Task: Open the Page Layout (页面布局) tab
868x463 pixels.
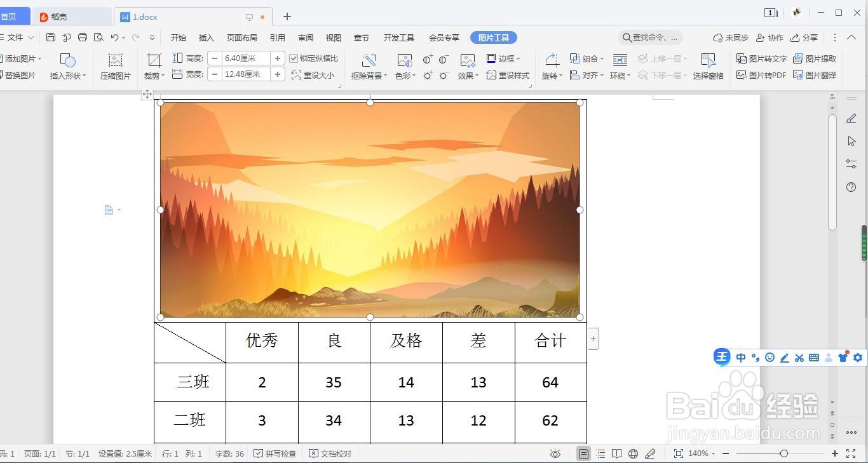Action: point(242,37)
